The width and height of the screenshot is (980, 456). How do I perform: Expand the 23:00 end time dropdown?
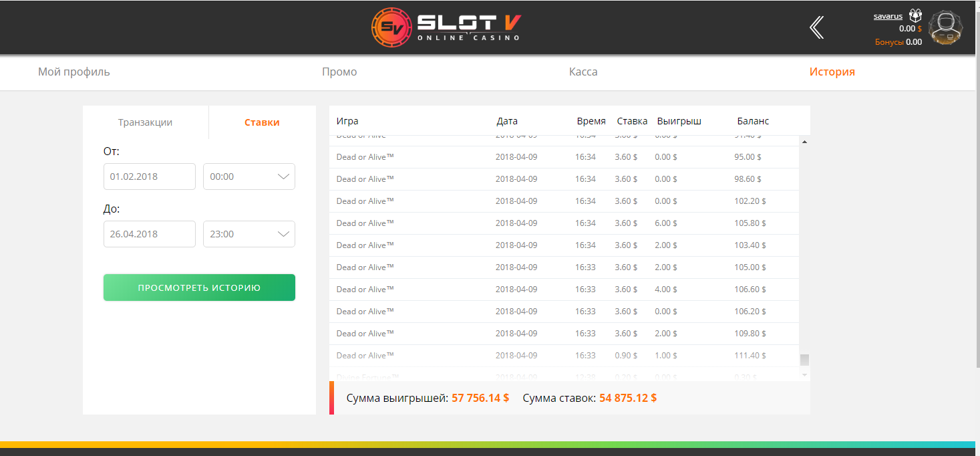[x=249, y=234]
